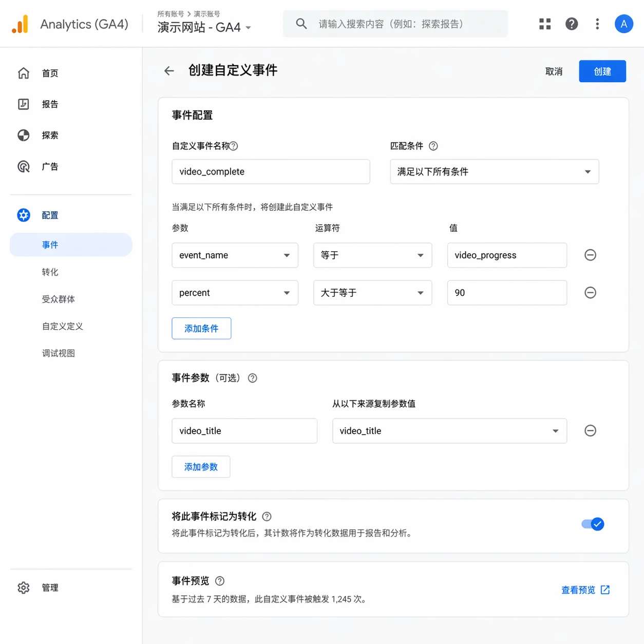
Task: Remove the video_title parameter row
Action: pyautogui.click(x=590, y=430)
